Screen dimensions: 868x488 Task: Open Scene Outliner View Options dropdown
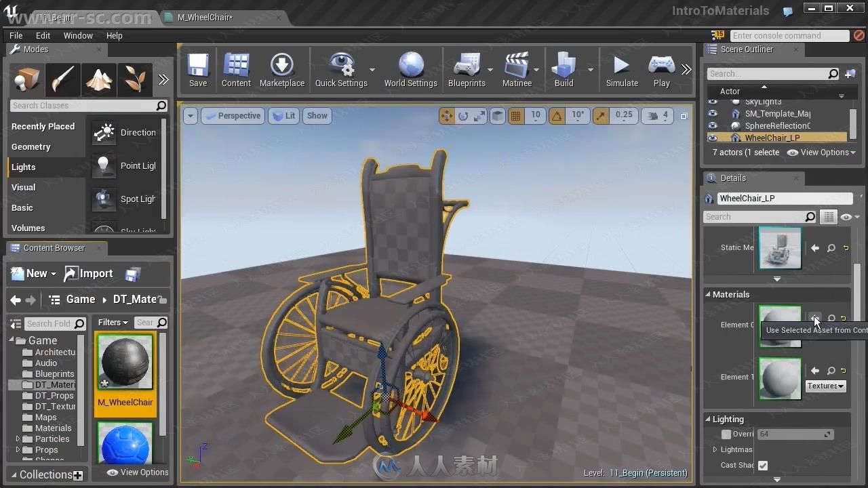pos(821,152)
